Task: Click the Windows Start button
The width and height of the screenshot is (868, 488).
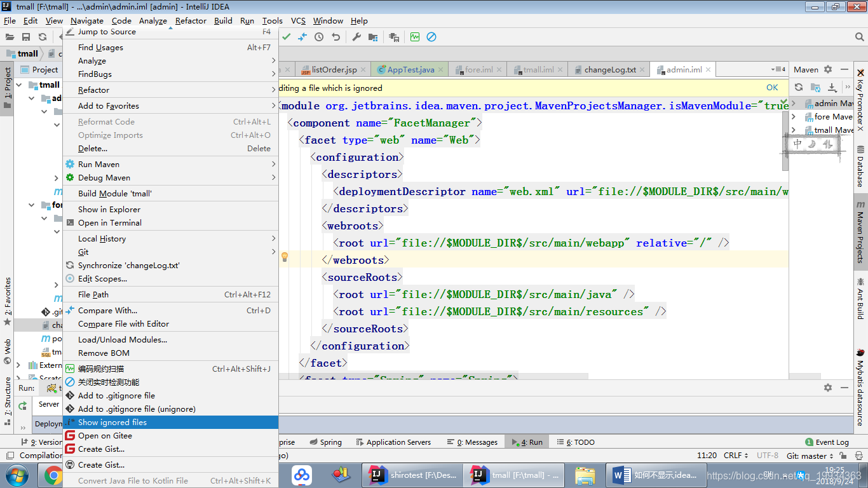Action: [x=17, y=475]
